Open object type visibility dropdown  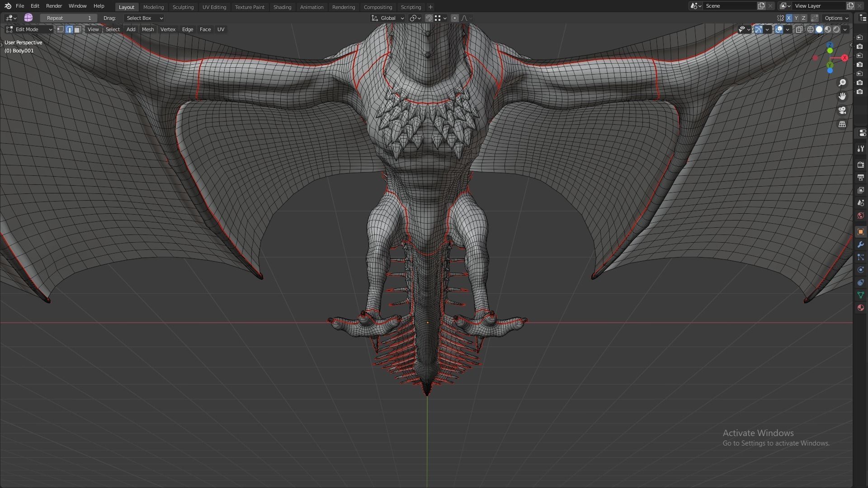click(x=744, y=29)
